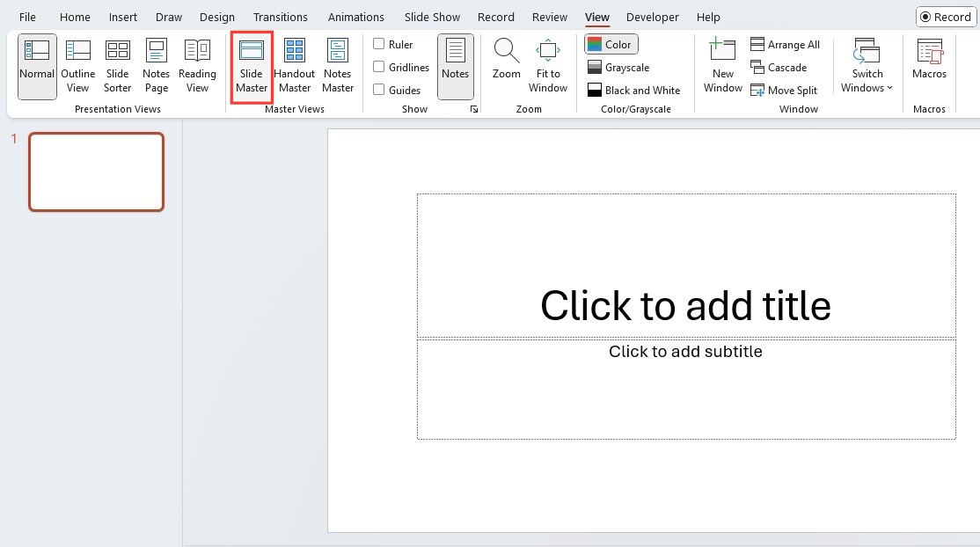
Task: Click Arrange All windows
Action: (785, 44)
